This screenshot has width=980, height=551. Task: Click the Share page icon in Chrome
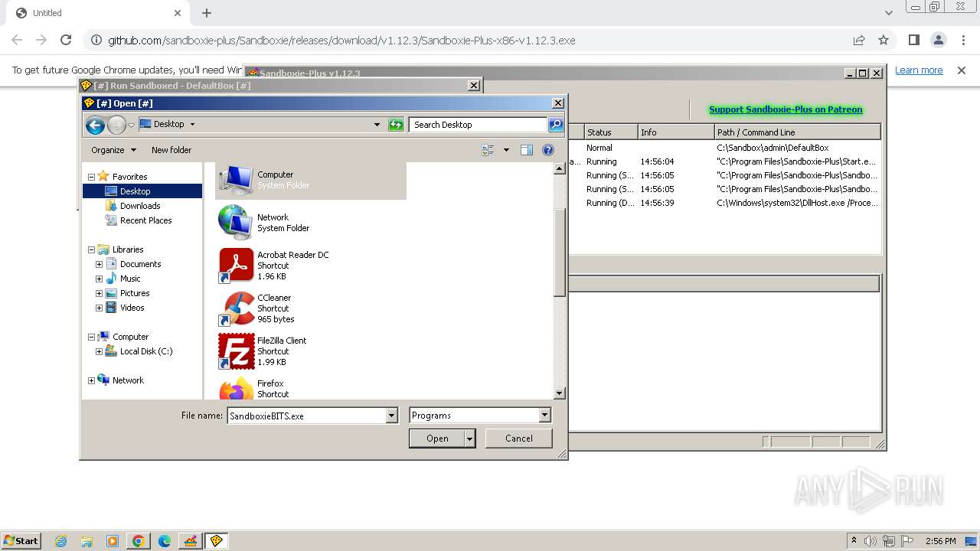[859, 40]
